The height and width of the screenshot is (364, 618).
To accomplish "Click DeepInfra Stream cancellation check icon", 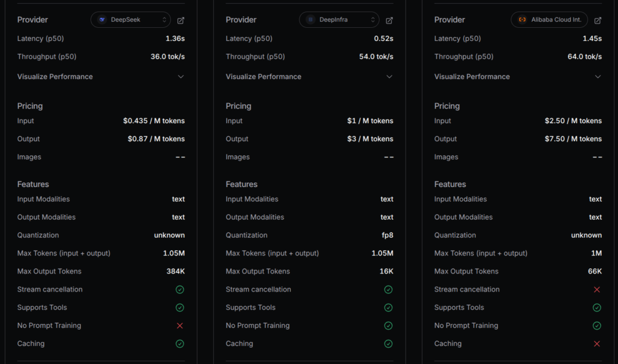I will 388,290.
